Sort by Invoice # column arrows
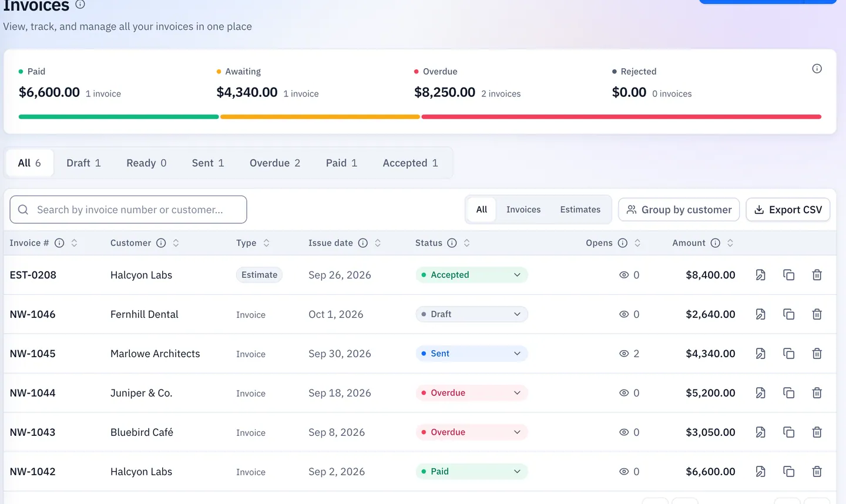This screenshot has width=846, height=504. 74,243
